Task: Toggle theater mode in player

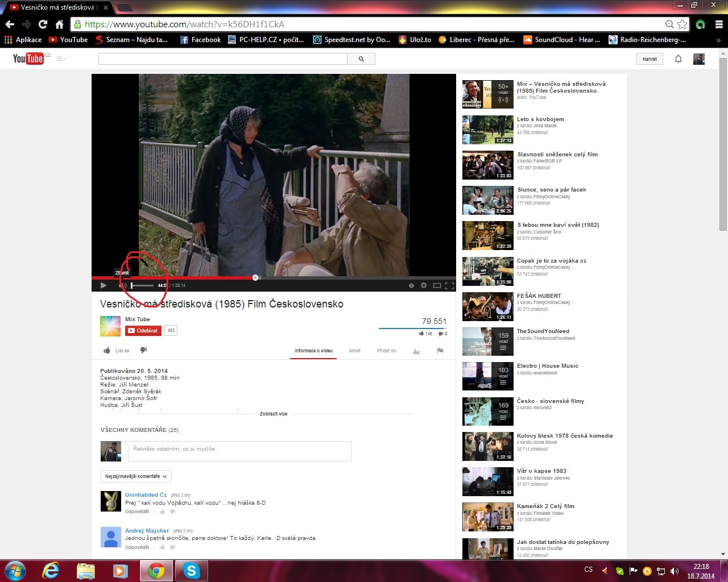Action: click(x=437, y=285)
